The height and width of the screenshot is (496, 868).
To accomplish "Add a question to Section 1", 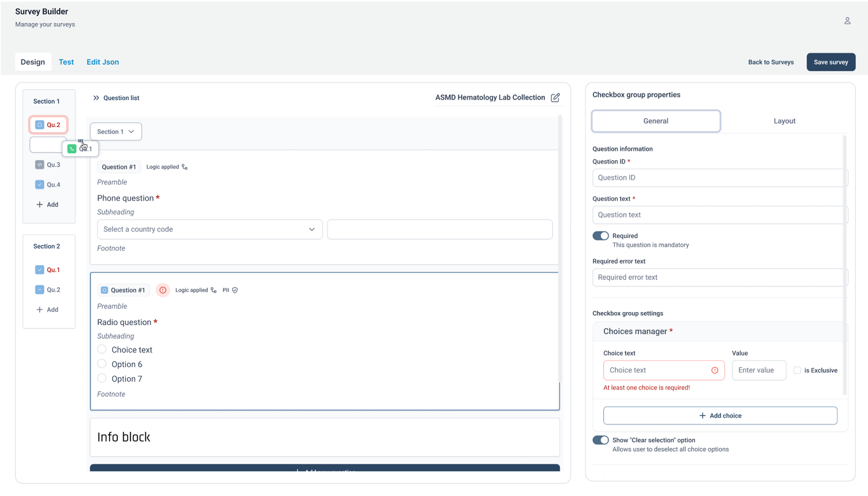I will coord(47,205).
